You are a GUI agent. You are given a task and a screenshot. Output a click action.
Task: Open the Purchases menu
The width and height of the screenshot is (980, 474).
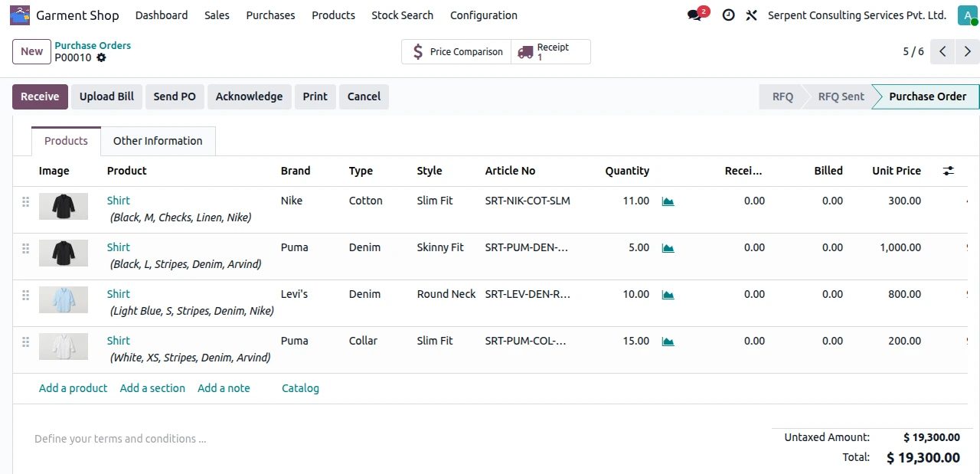tap(270, 15)
